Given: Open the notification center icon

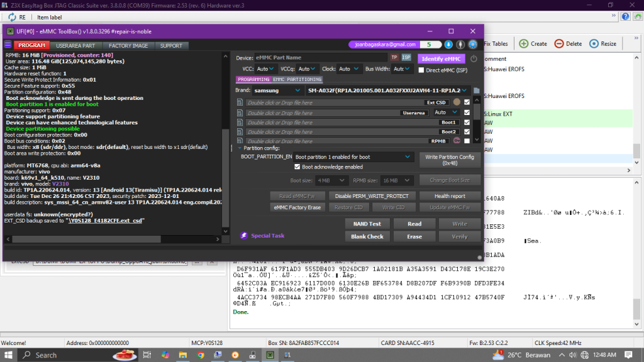Looking at the screenshot, I should 628,355.
